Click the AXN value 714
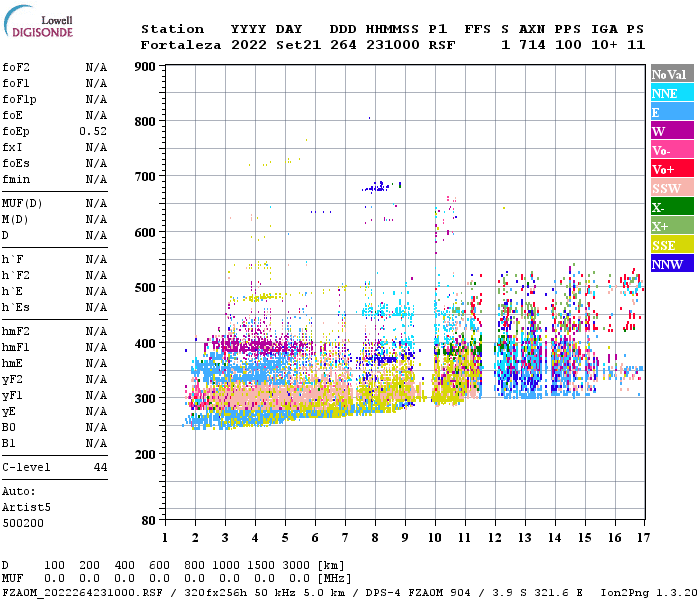Viewport: 700px width, 600px height. coord(532,45)
